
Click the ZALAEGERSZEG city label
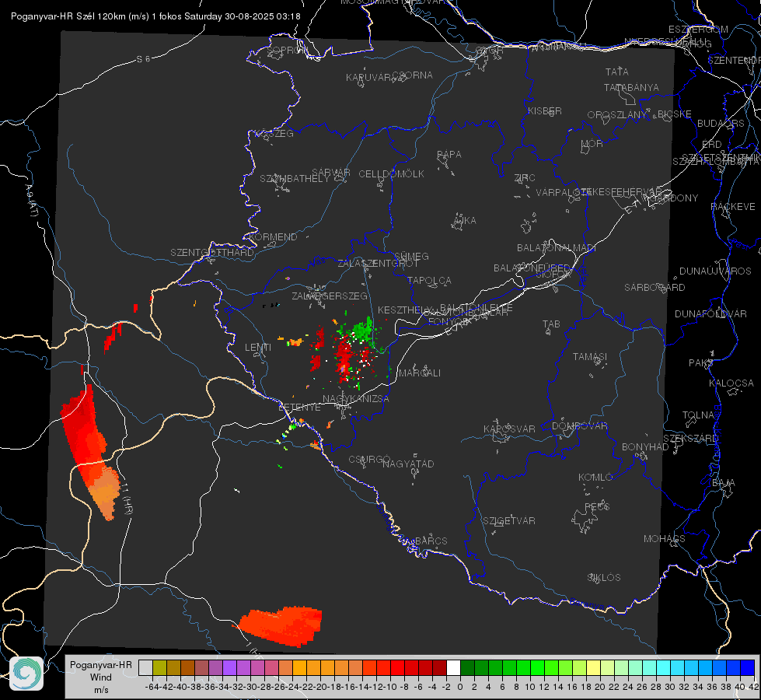(x=330, y=296)
